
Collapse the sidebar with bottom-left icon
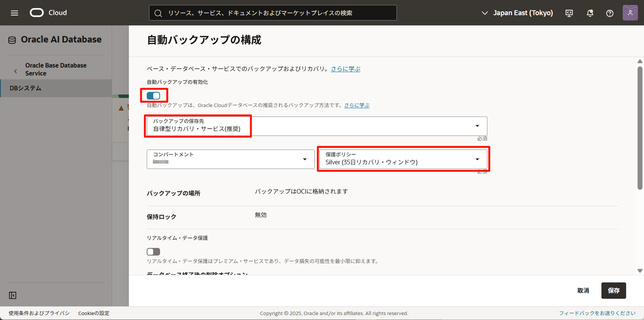point(13,295)
